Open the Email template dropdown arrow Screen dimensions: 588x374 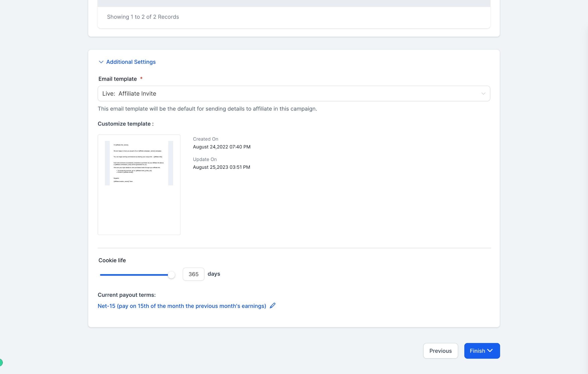tap(483, 94)
